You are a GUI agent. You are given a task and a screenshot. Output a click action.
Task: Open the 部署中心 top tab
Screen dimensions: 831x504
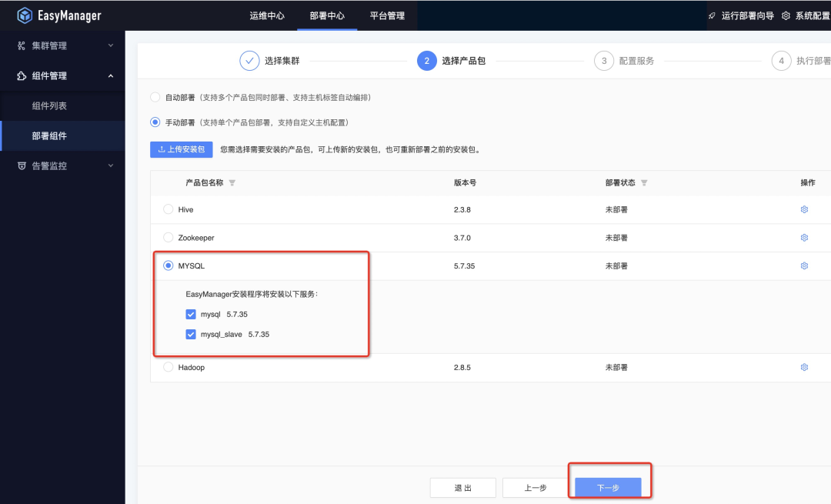(327, 15)
